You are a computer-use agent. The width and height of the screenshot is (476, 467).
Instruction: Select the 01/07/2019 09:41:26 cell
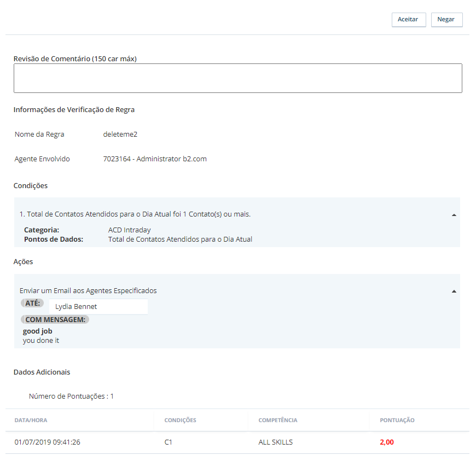tap(48, 442)
